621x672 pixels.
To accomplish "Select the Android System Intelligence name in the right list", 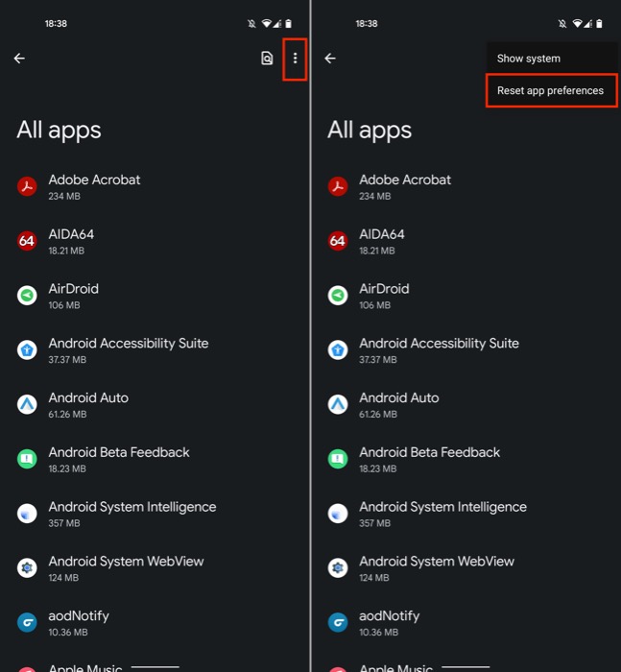I will 442,507.
